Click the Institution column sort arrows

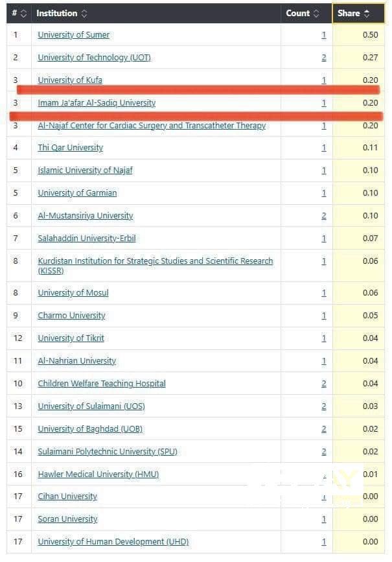tap(84, 14)
